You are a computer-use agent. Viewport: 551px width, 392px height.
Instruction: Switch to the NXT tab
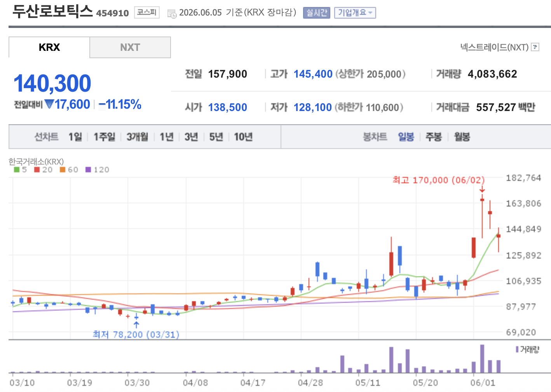tap(130, 47)
